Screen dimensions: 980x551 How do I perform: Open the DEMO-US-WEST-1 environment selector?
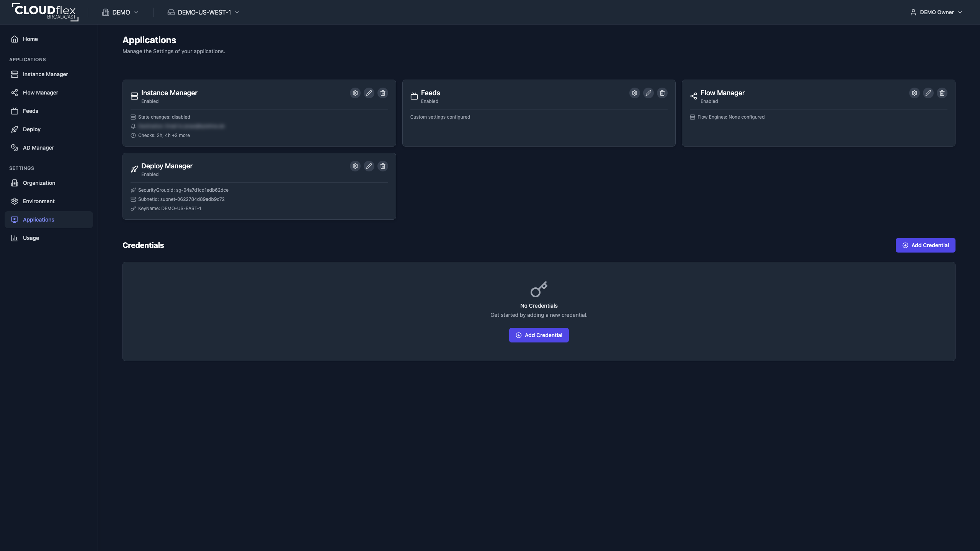(x=203, y=12)
